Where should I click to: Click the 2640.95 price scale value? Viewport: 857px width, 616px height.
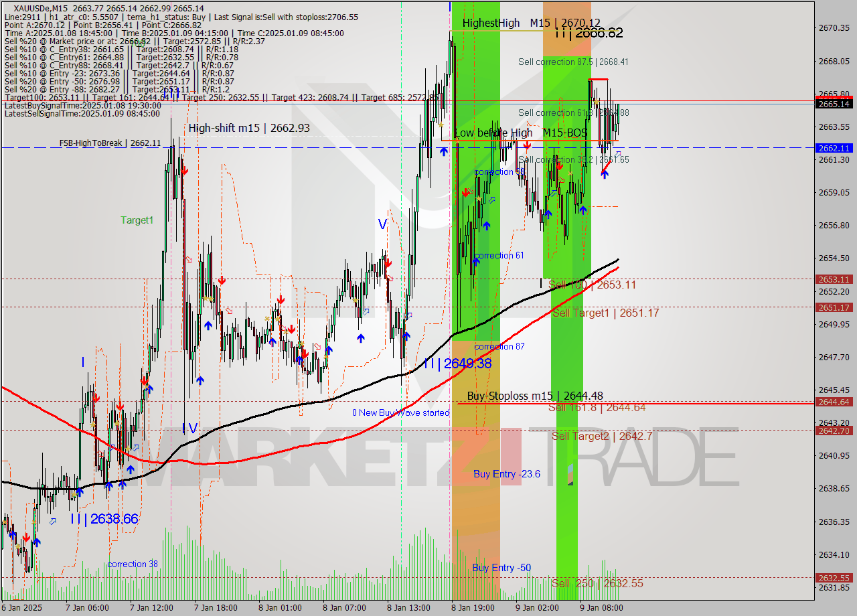tap(834, 455)
